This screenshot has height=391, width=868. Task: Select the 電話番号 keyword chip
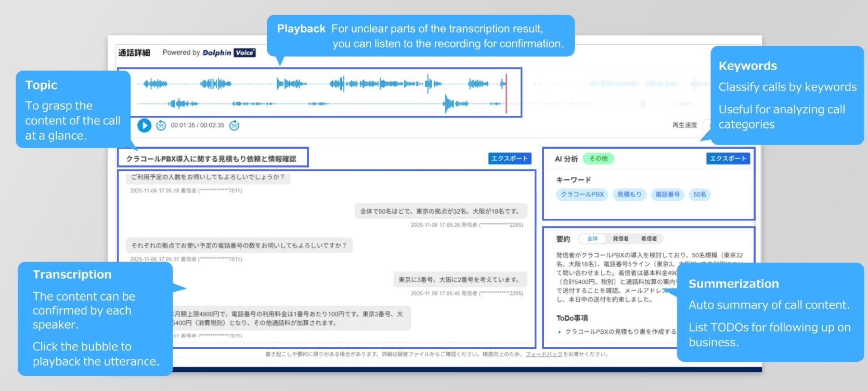tap(667, 194)
